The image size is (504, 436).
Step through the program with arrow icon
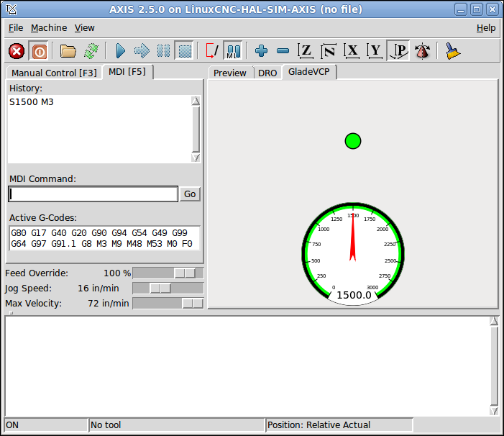pos(142,51)
